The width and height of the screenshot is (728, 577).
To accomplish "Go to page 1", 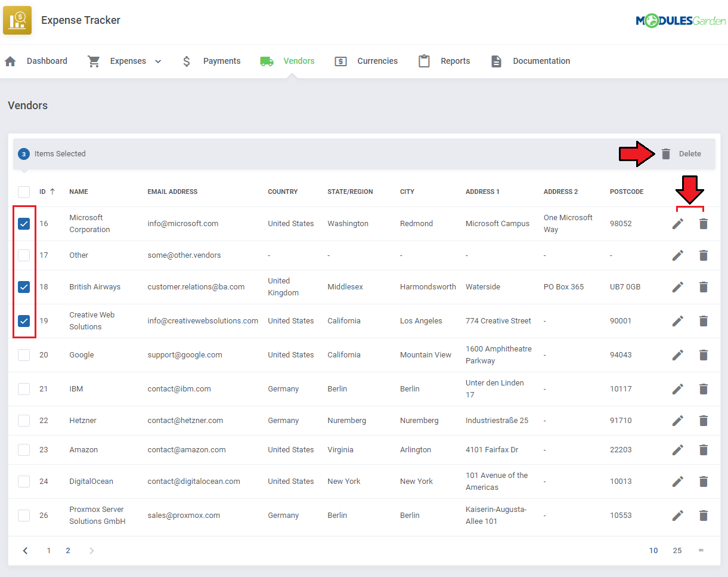I will click(x=49, y=551).
